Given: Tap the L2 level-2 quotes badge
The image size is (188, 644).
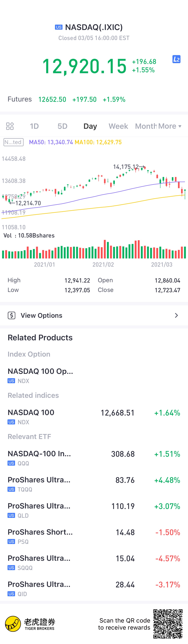Looking at the screenshot, I should (176, 59).
